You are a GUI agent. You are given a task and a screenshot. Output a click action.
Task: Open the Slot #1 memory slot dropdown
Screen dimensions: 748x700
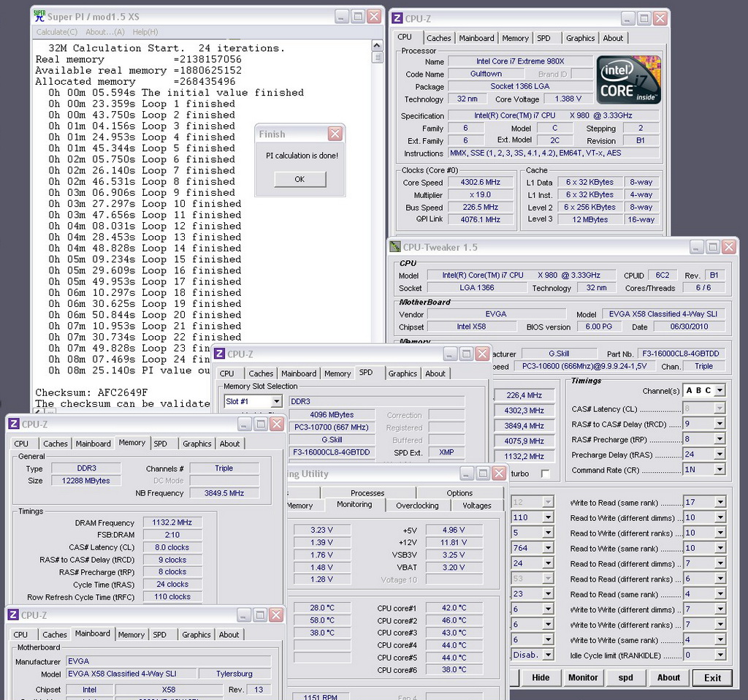click(277, 401)
